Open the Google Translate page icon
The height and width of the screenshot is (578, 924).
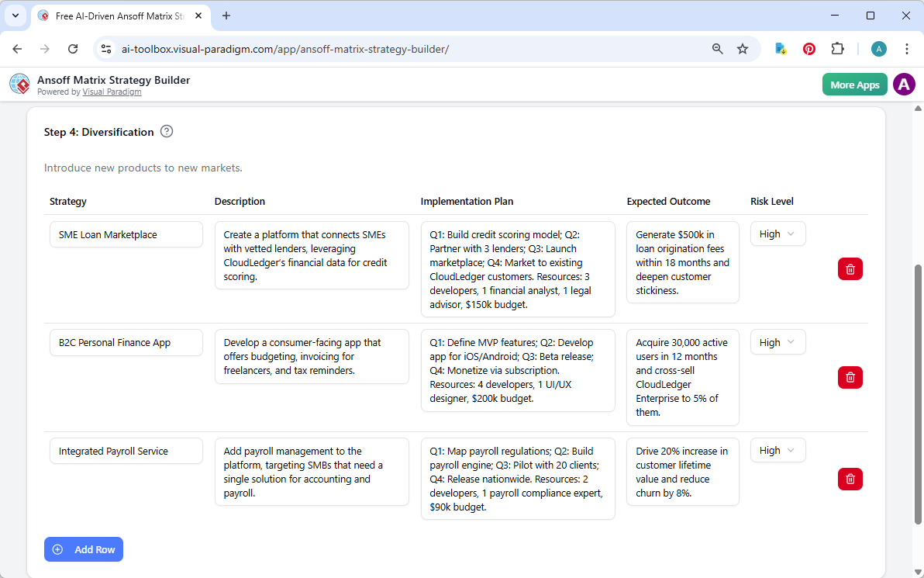(x=780, y=48)
